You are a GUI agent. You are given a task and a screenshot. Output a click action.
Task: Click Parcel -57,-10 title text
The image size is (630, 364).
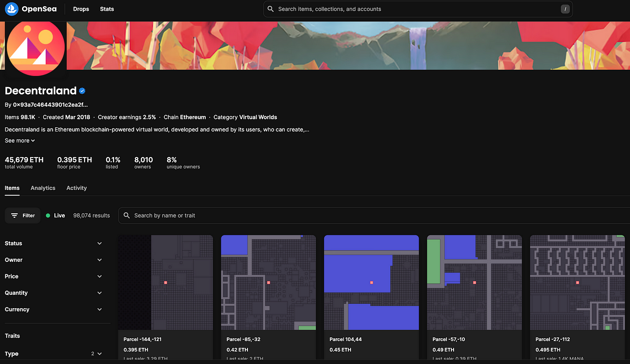pos(449,340)
